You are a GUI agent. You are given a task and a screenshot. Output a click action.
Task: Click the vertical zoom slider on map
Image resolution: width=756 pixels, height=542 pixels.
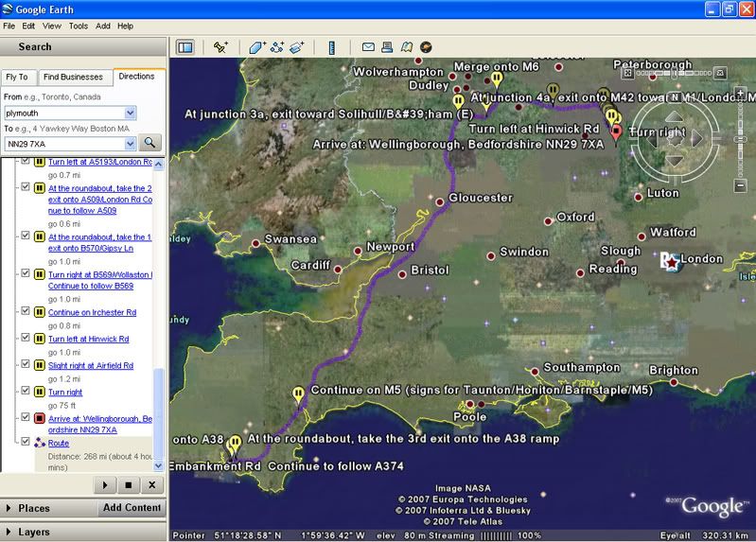click(x=741, y=139)
